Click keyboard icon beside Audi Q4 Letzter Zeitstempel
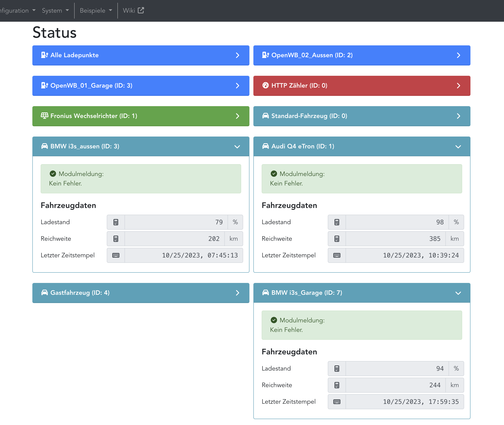The image size is (504, 425). [337, 255]
